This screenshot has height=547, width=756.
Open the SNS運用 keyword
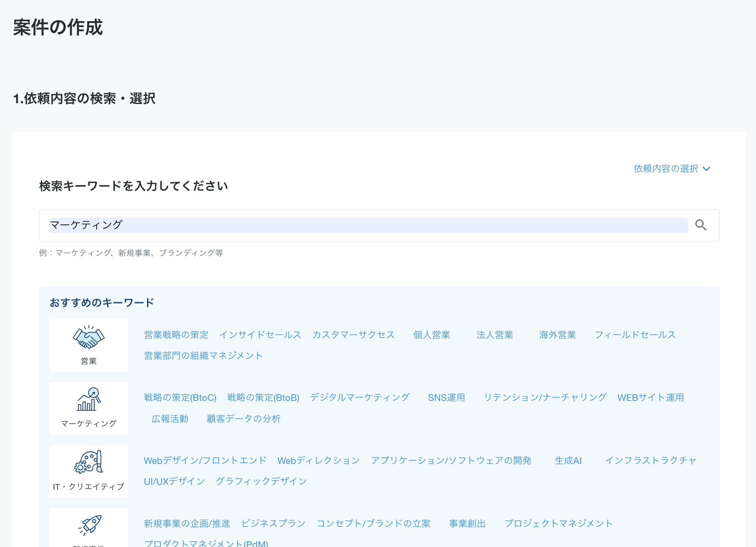click(446, 397)
